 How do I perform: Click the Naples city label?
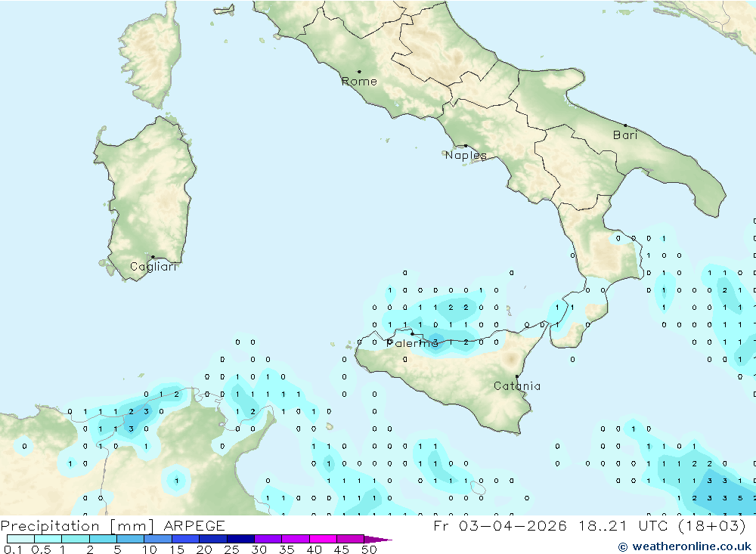coord(466,155)
